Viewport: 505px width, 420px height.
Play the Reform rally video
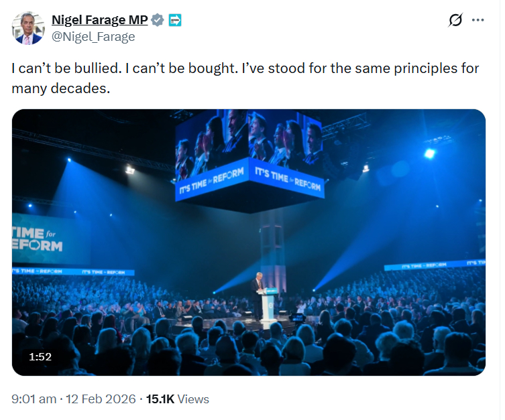[x=248, y=242]
